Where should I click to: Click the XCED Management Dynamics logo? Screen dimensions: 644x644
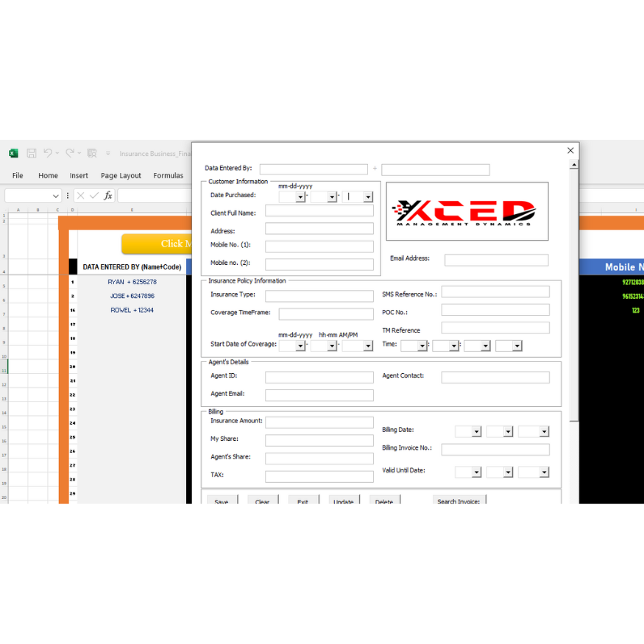[x=467, y=211]
